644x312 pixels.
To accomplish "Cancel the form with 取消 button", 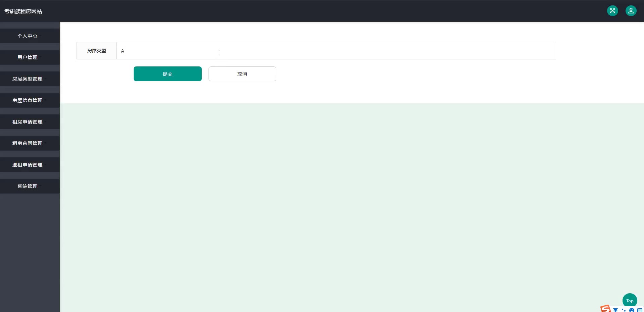I will click(242, 74).
